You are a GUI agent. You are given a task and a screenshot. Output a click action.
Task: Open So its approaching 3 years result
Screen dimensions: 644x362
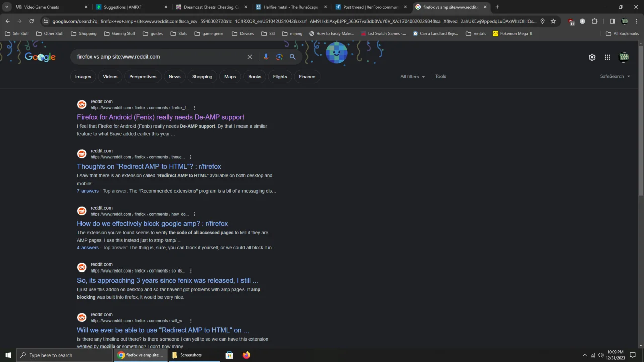(x=167, y=280)
